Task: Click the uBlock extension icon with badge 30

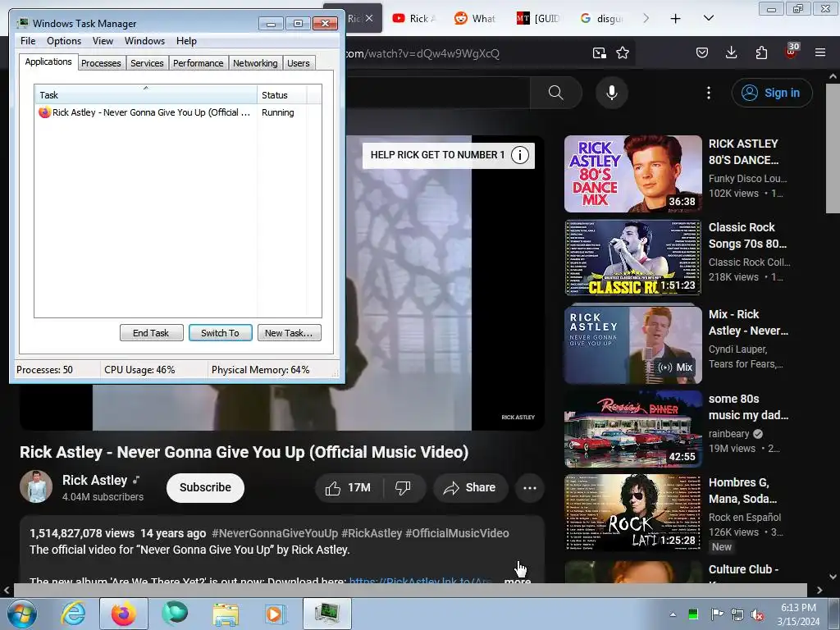Action: [x=791, y=52]
